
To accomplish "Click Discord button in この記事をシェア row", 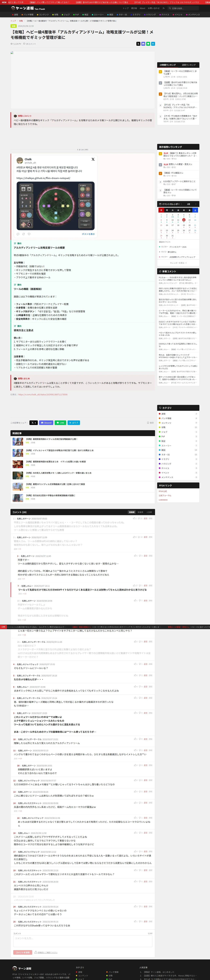I will (x=46, y=423).
